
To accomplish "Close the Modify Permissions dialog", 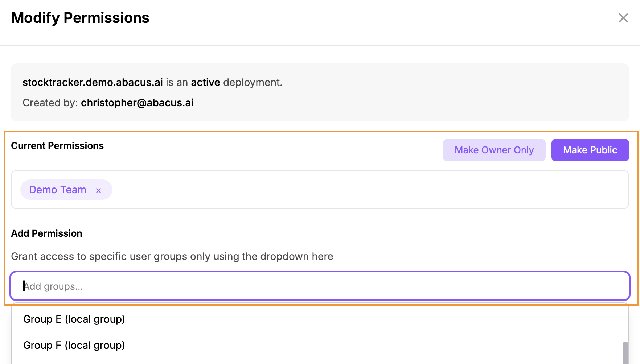I will (623, 18).
